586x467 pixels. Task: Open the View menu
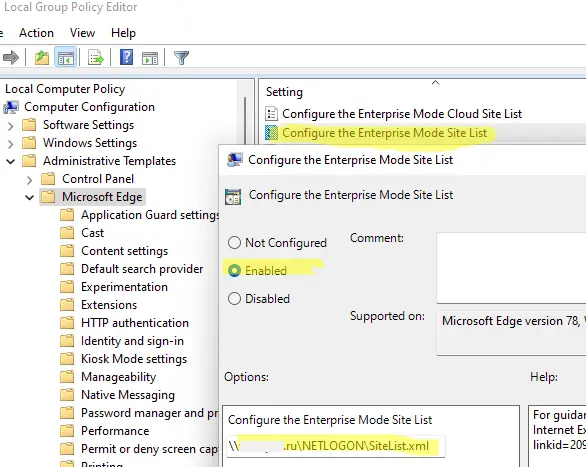tap(82, 33)
